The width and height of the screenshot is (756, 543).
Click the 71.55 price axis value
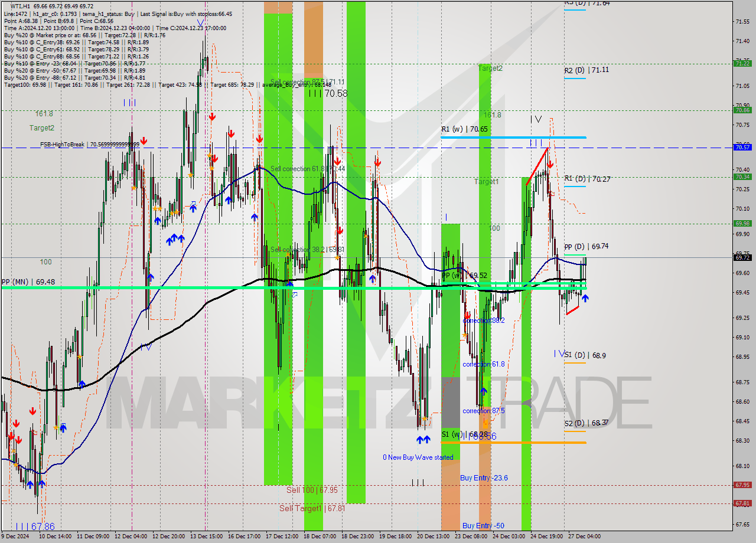coord(743,21)
